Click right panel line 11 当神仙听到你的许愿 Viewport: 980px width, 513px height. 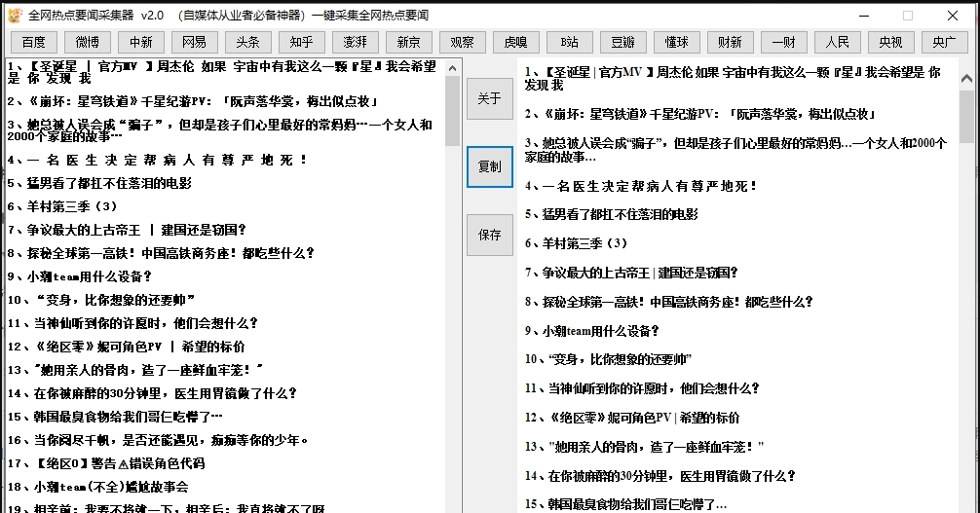point(643,388)
